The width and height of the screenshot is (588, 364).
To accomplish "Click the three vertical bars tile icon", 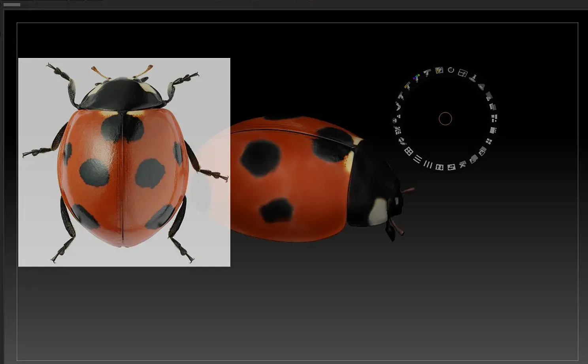I will coord(428,164).
